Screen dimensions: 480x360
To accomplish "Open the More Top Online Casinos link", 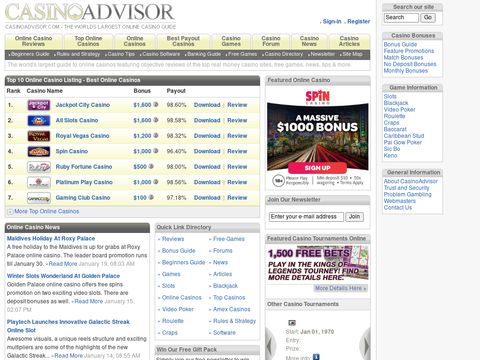I will (47, 212).
